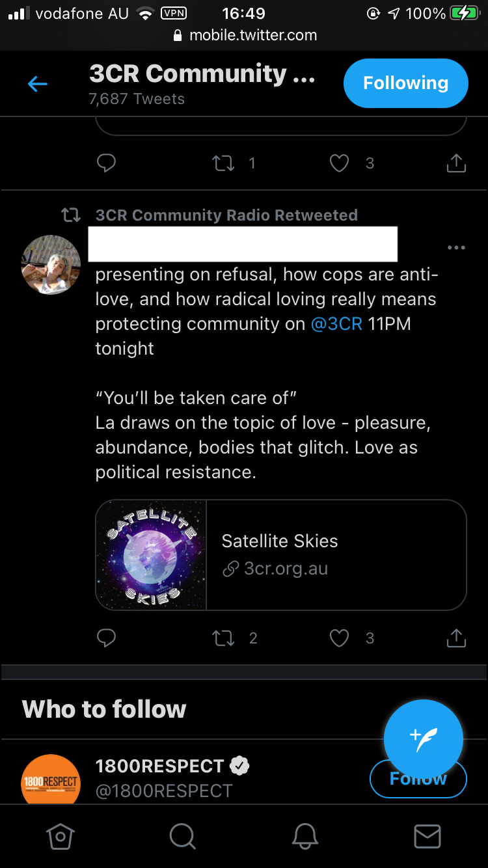This screenshot has height=868, width=488.
Task: Retweet the Satellite Skies tweet
Action: tap(224, 638)
